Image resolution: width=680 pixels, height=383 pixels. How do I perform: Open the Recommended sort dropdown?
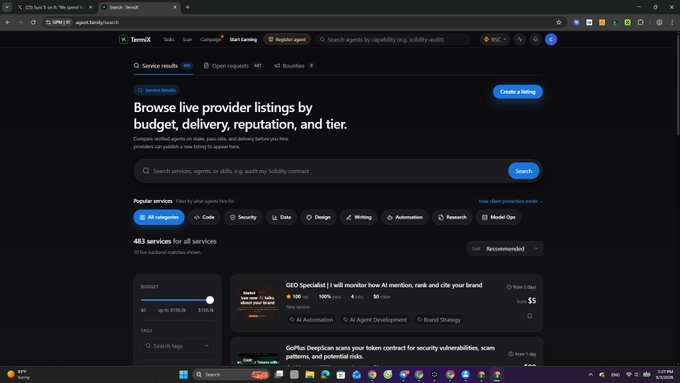(505, 249)
